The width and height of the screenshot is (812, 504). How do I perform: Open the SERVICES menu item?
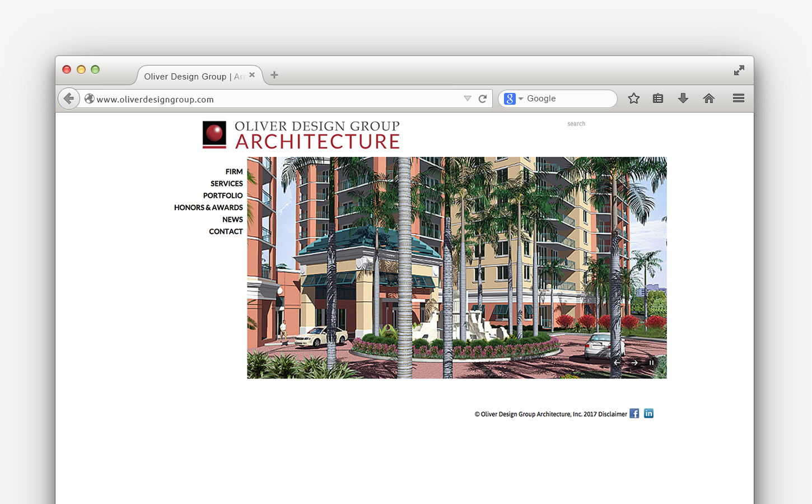click(227, 184)
